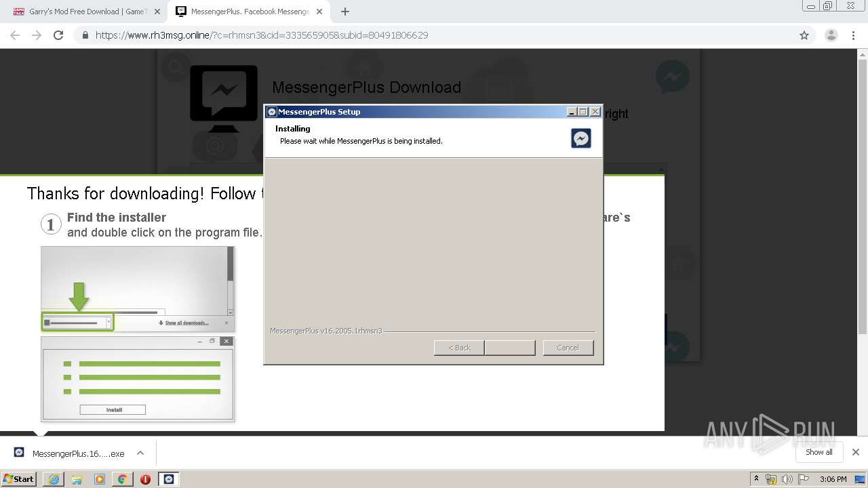
Task: Open Action Center flag icon
Action: 803,479
